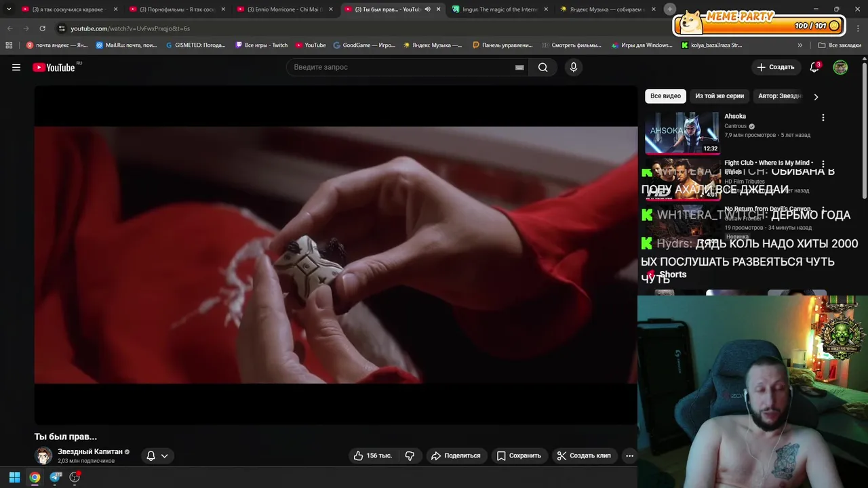Click the address bar URL
The width and height of the screenshot is (868, 488).
point(130,28)
